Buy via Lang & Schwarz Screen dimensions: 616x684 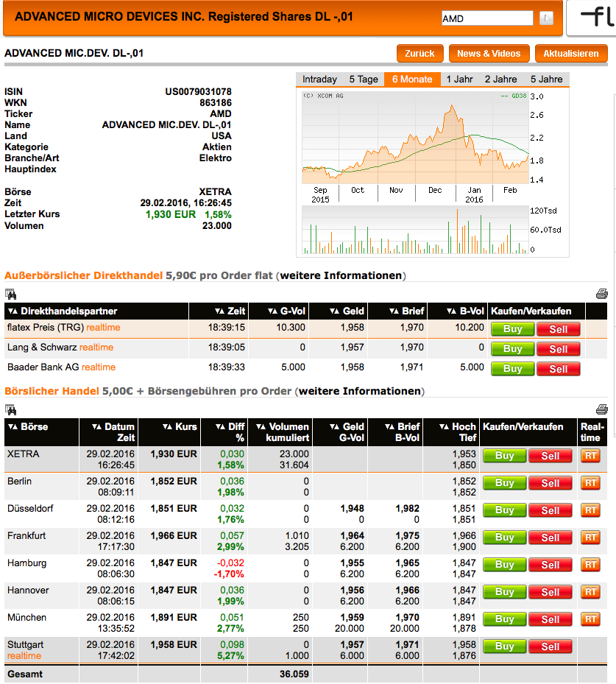coord(513,349)
